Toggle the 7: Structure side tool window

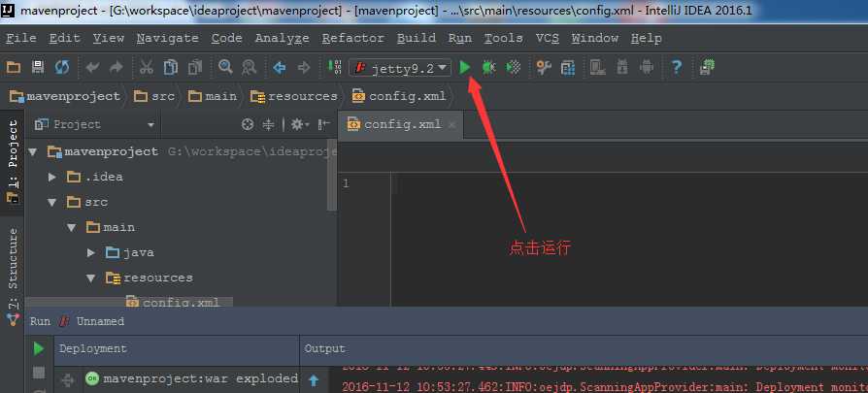click(x=13, y=275)
